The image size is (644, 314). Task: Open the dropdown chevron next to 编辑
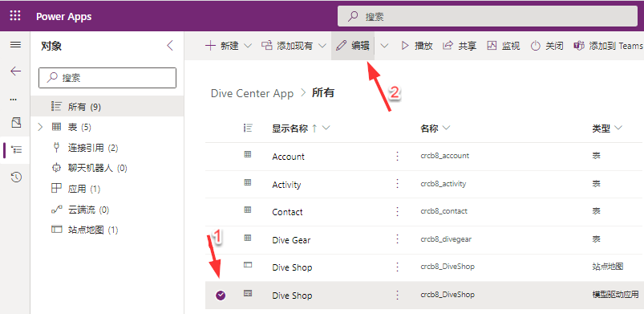[x=384, y=46]
